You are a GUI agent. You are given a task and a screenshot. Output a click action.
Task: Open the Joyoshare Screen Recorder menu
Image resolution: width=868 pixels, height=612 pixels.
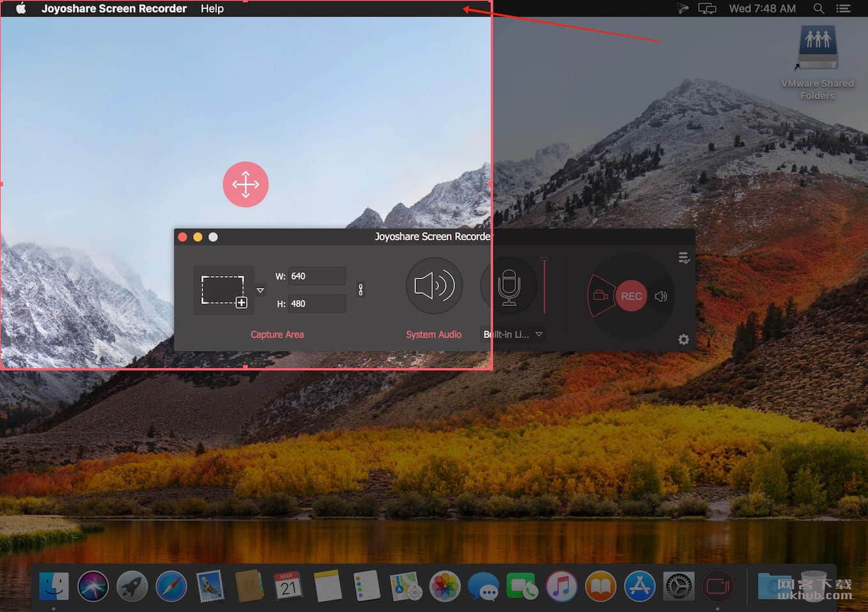114,8
